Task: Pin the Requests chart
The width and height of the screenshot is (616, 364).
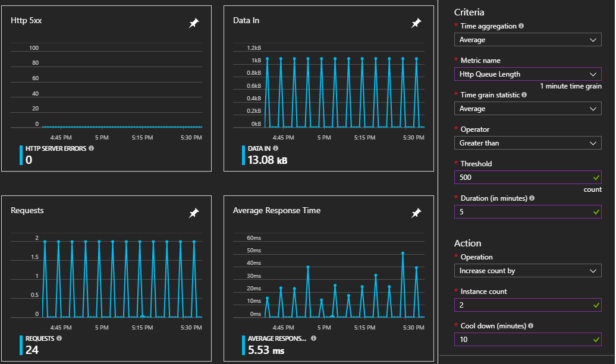Action: (194, 213)
